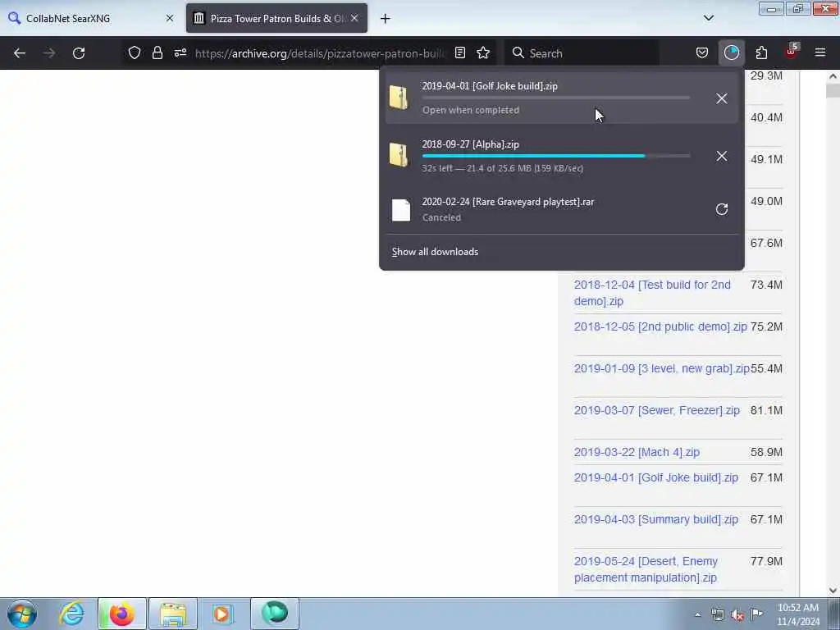Toggle the downloads panel button
Image resolution: width=840 pixels, height=630 pixels.
click(x=731, y=52)
